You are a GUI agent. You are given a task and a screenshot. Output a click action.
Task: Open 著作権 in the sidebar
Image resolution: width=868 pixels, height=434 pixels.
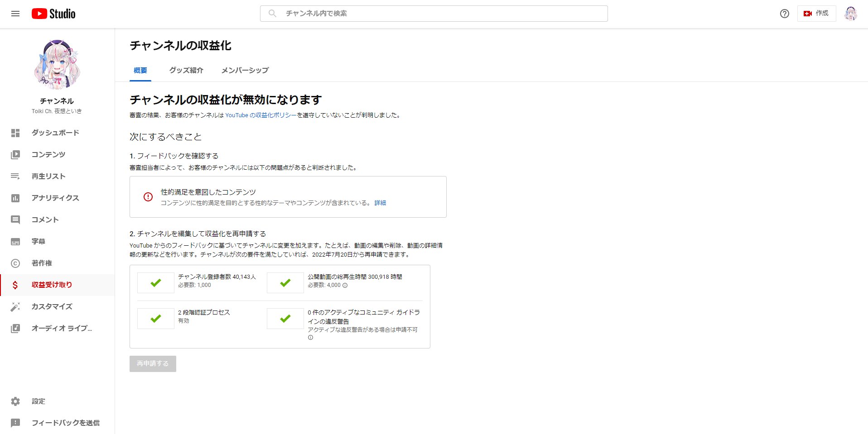click(x=57, y=263)
